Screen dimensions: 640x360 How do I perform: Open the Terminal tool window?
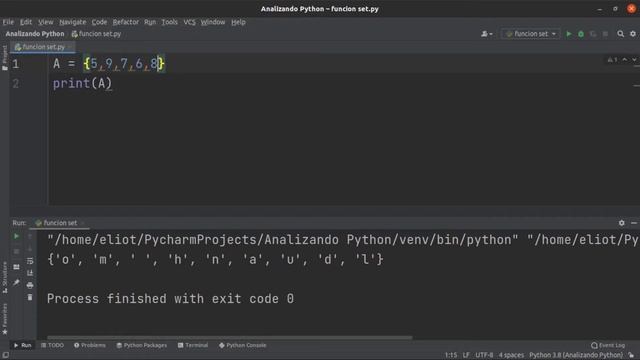[193, 345]
